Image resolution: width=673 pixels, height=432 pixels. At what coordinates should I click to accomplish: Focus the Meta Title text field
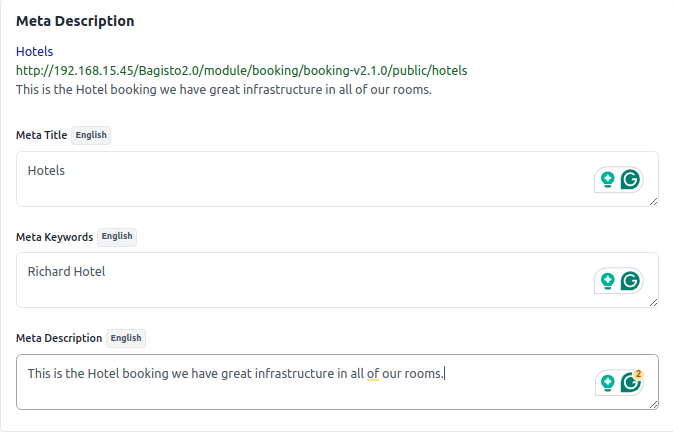[x=300, y=179]
